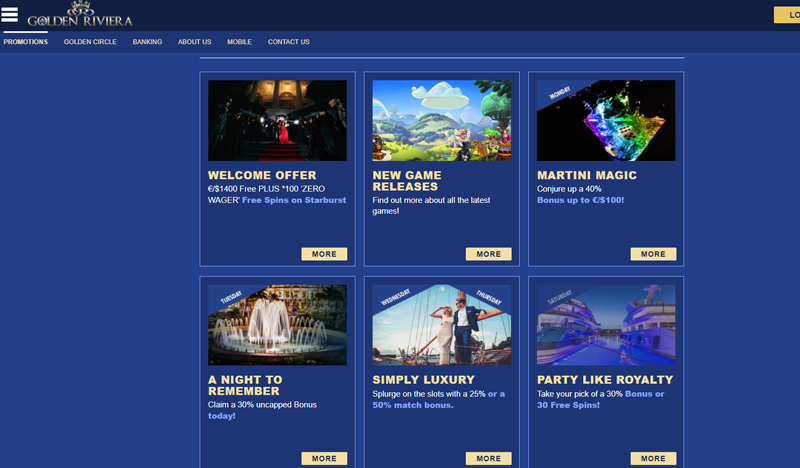Open the About Us menu item
This screenshot has height=468, width=800.
click(194, 42)
